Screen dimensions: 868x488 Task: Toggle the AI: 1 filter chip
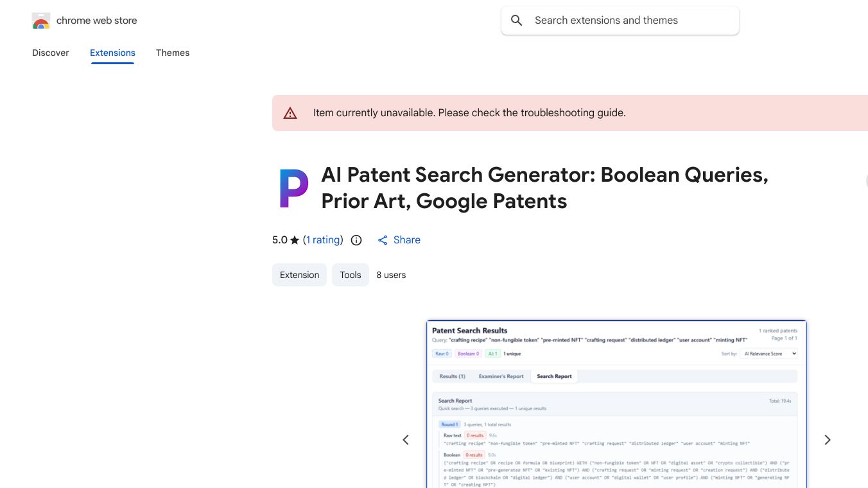click(x=492, y=353)
